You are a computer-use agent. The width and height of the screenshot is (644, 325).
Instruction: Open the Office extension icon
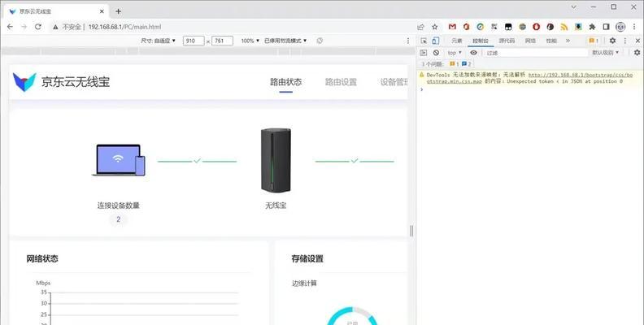pos(466,27)
